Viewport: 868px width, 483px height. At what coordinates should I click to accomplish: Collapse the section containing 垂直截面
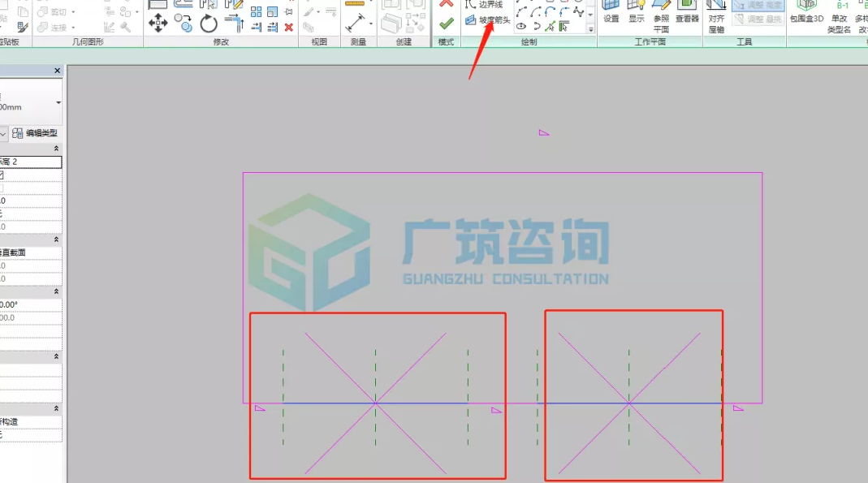tap(56, 239)
